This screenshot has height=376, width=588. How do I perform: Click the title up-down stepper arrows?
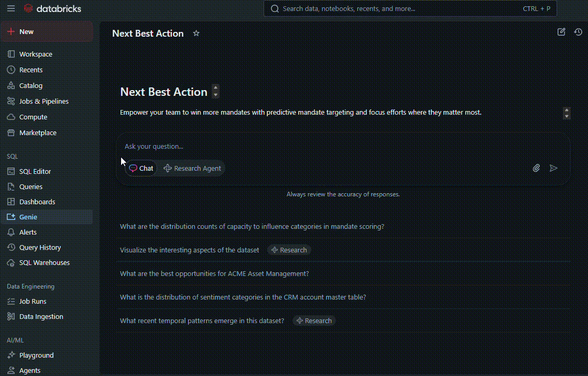[x=215, y=92]
